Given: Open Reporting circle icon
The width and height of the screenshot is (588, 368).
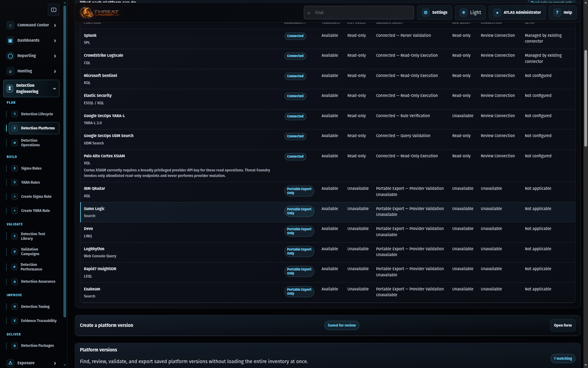Looking at the screenshot, I should (x=10, y=56).
